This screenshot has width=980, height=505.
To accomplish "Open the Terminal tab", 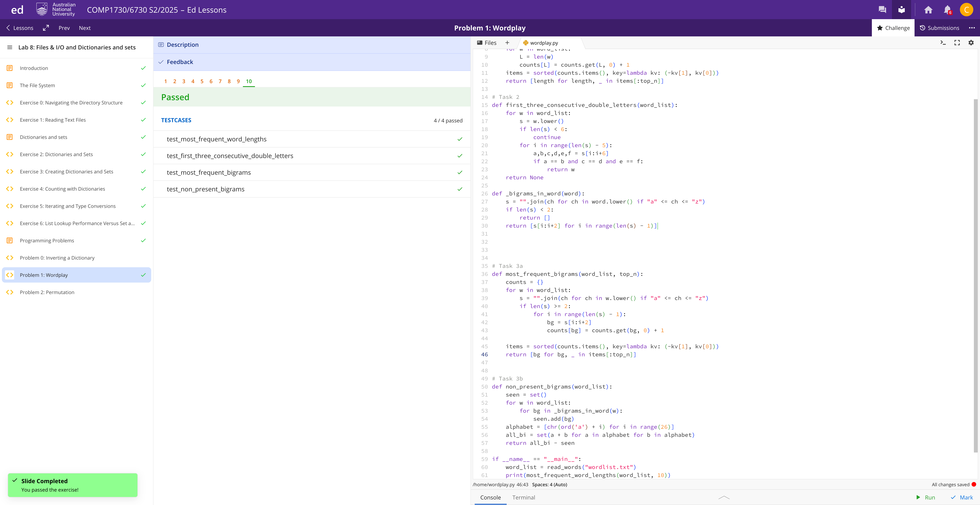I will [523, 497].
